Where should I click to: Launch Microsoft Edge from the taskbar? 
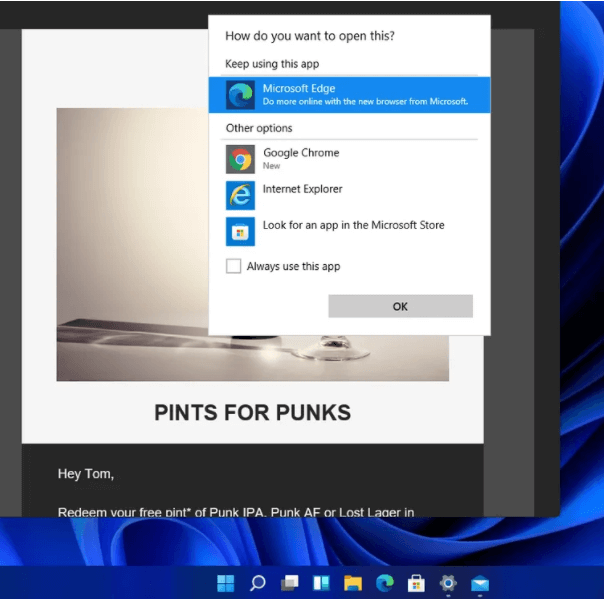(385, 583)
